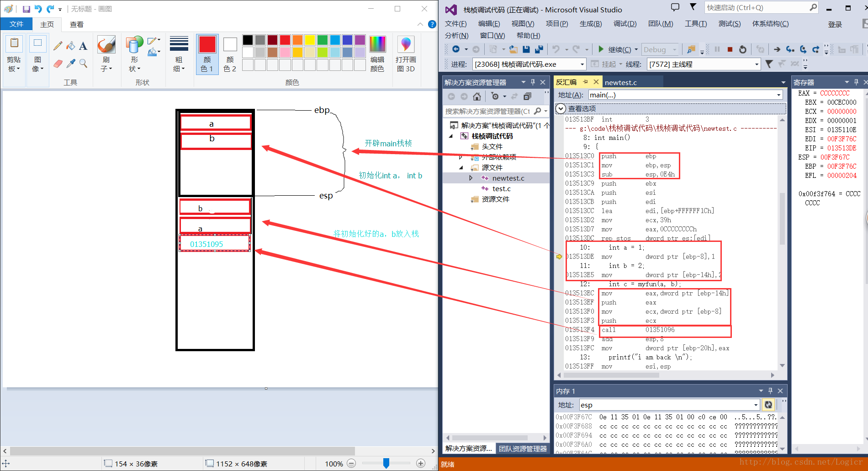Collapse the source files folder node
The image size is (868, 471).
tap(461, 167)
